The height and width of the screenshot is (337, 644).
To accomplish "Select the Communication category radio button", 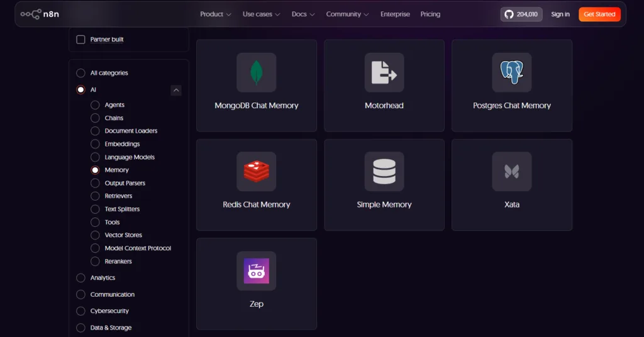I will click(x=80, y=295).
